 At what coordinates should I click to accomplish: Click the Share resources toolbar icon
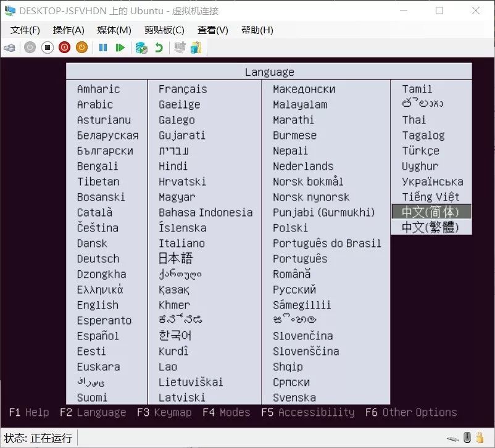(x=196, y=48)
